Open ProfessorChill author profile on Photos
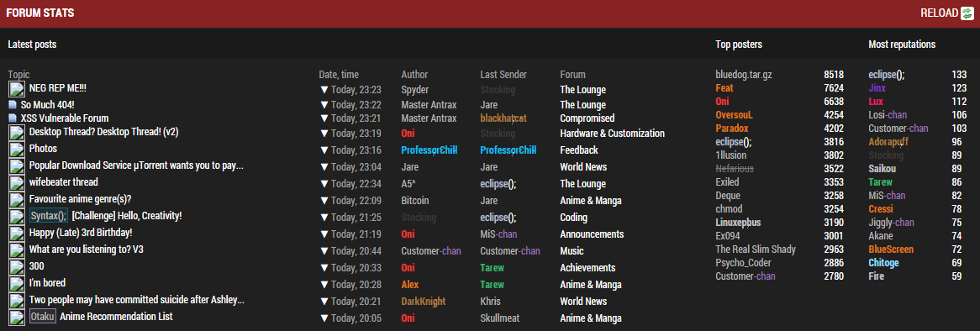 click(x=429, y=150)
